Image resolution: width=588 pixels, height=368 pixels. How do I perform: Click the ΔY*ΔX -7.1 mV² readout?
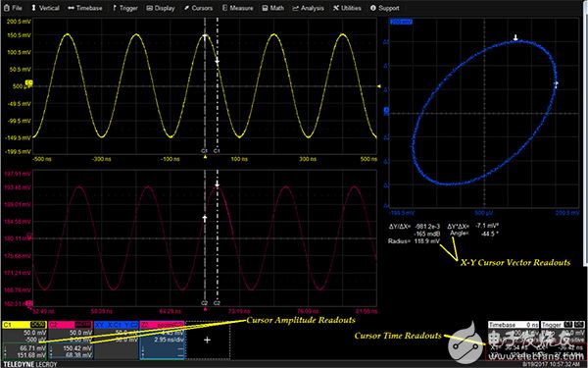(473, 226)
